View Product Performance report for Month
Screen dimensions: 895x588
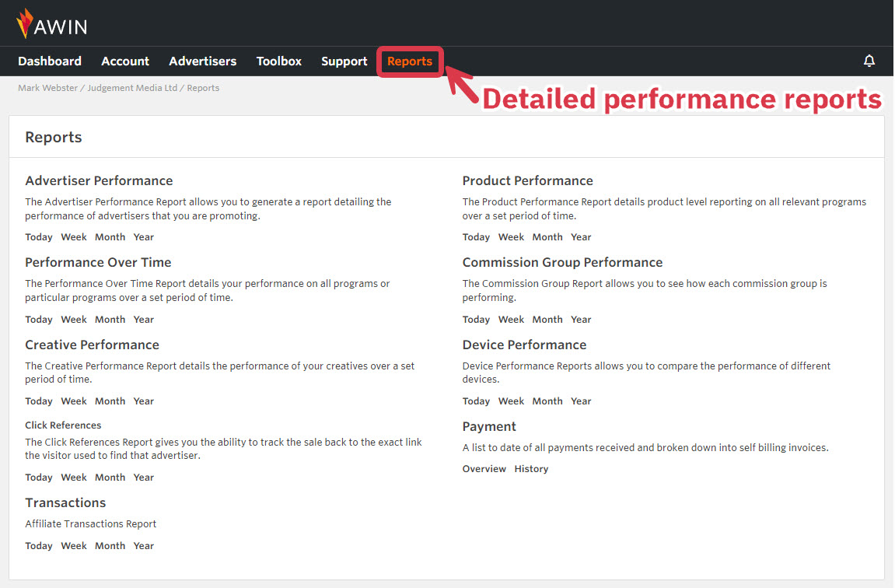pos(547,237)
